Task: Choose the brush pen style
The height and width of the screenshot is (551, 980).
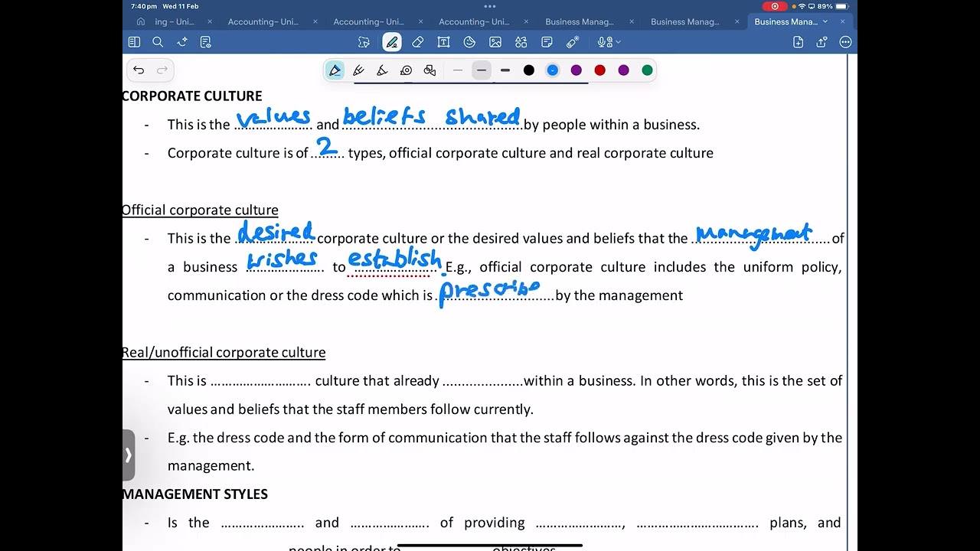Action: point(382,70)
